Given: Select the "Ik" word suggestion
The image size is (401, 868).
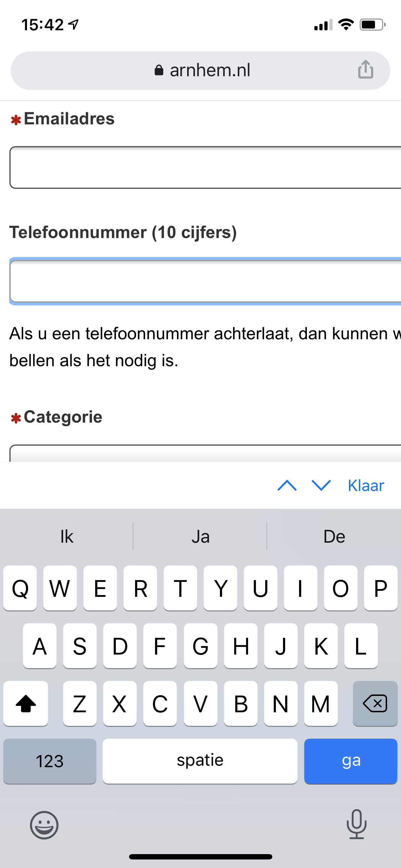Looking at the screenshot, I should 67,537.
